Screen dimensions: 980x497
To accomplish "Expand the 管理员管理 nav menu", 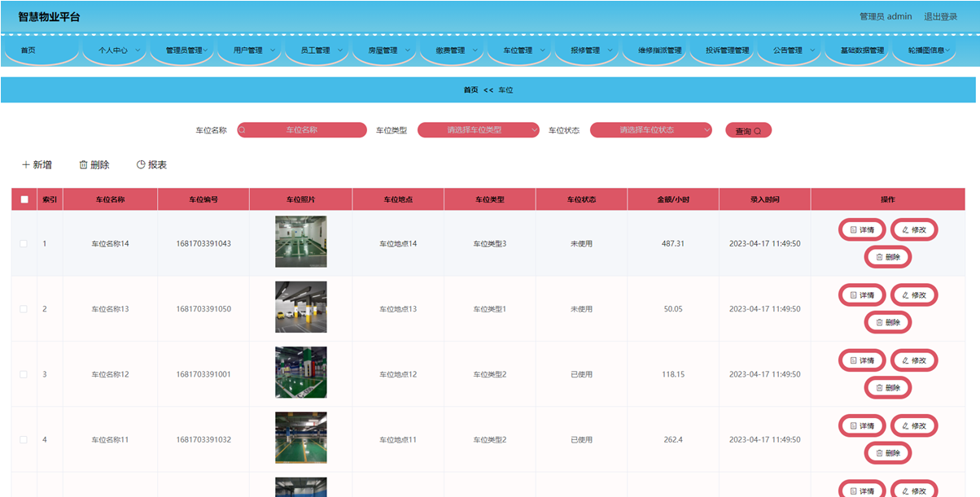I will 185,50.
